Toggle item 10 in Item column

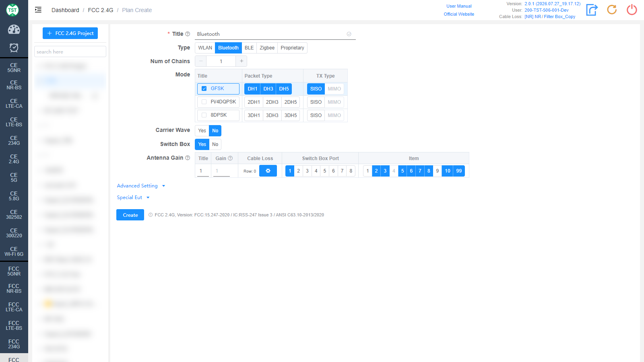click(x=448, y=171)
